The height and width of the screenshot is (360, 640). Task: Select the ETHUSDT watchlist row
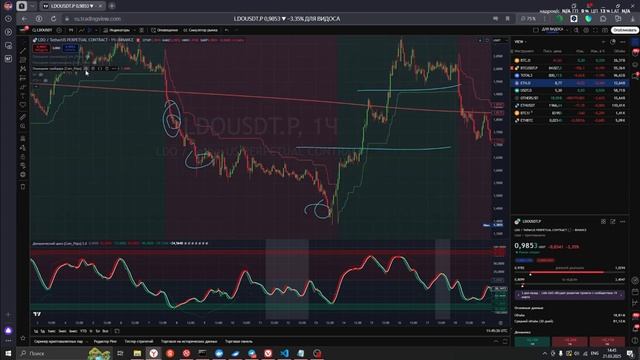pos(569,105)
